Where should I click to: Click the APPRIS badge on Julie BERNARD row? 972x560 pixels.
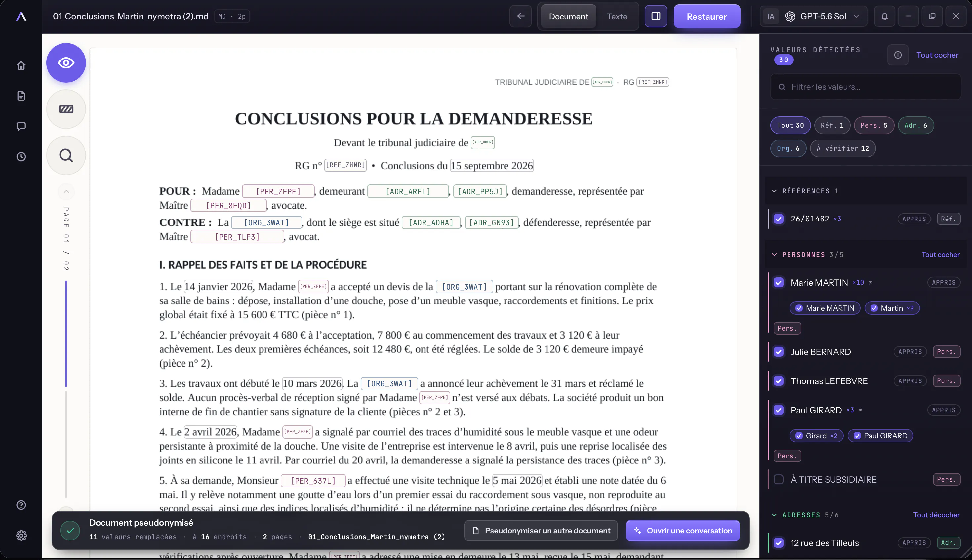click(x=910, y=352)
